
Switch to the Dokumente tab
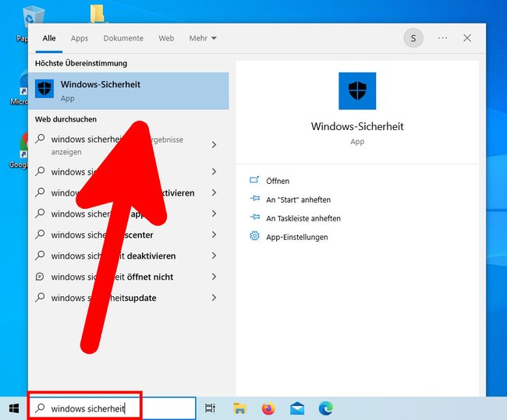click(123, 38)
